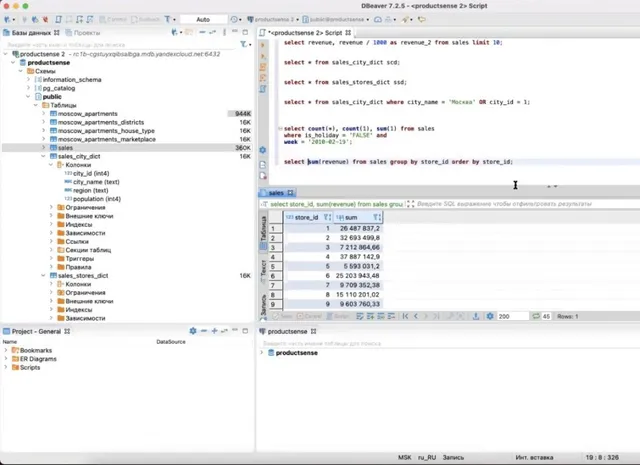Expand Bookmarks folder in Project panel

5,350
